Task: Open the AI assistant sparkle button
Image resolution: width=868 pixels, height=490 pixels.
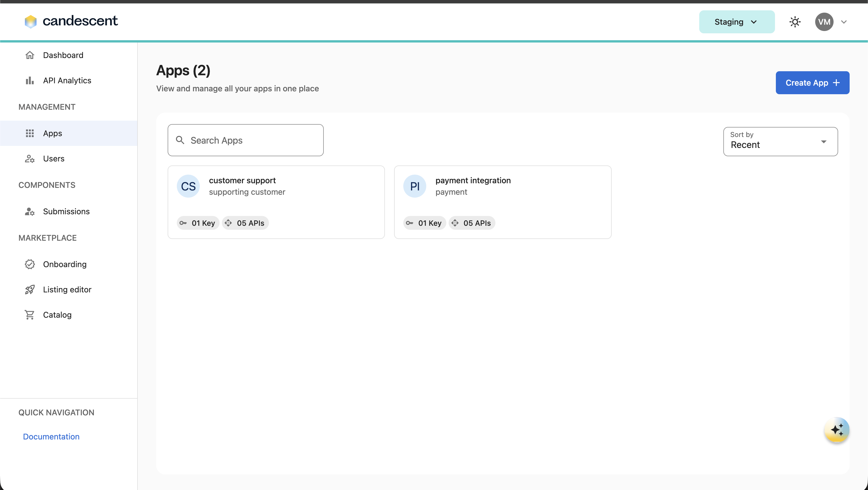Action: [837, 430]
